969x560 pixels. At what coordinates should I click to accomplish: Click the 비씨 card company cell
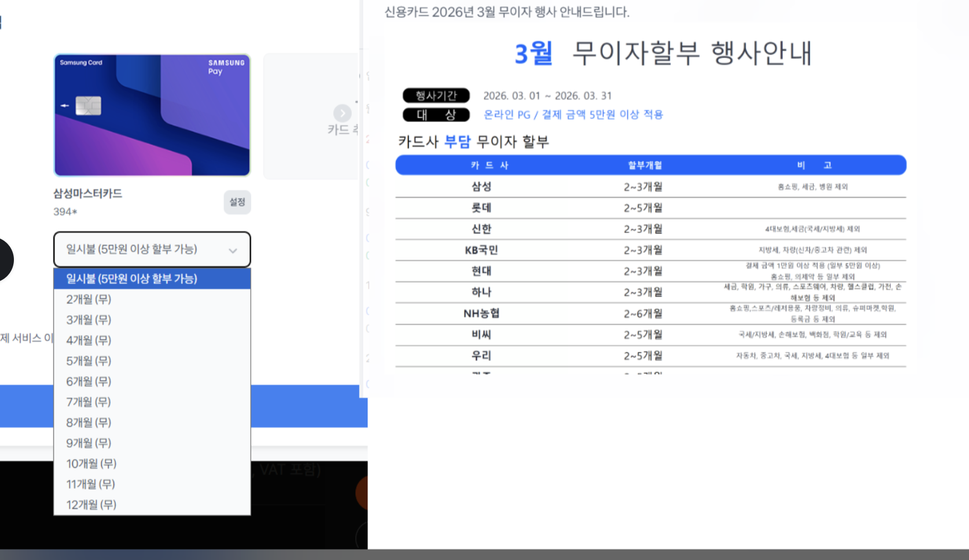click(x=482, y=334)
